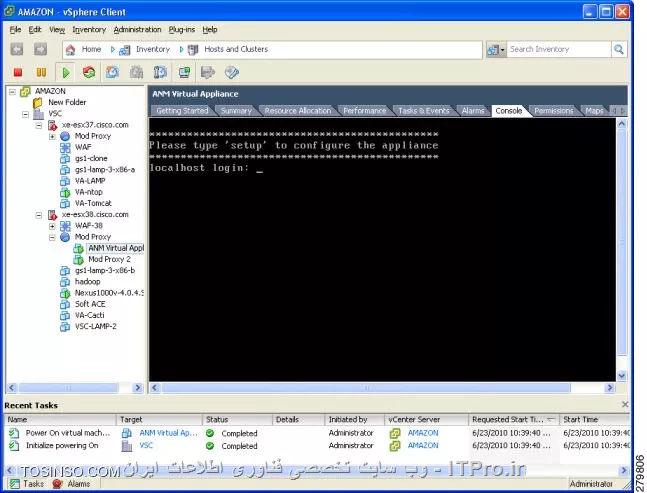The height and width of the screenshot is (493, 647).
Task: Launch virtual machine console toolbar icon
Action: tap(184, 73)
